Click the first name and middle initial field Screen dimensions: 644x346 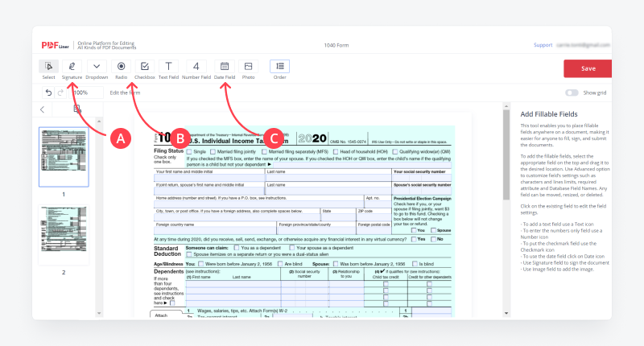click(x=209, y=178)
